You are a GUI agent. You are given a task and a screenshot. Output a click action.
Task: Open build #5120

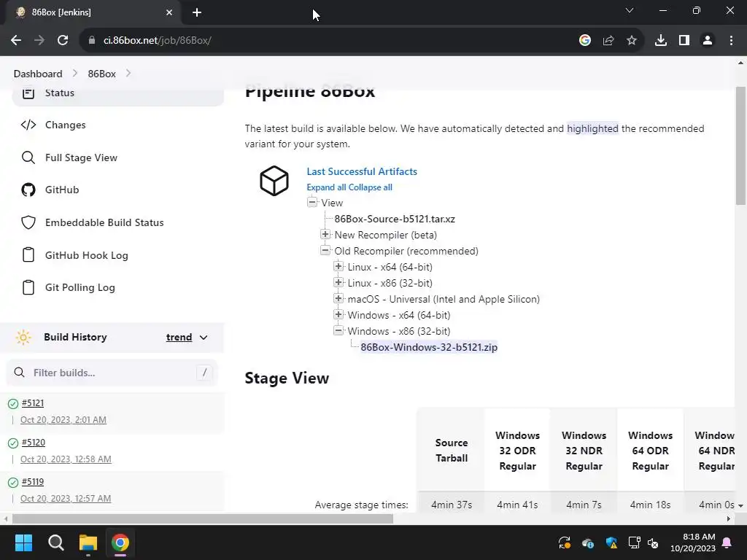(34, 443)
